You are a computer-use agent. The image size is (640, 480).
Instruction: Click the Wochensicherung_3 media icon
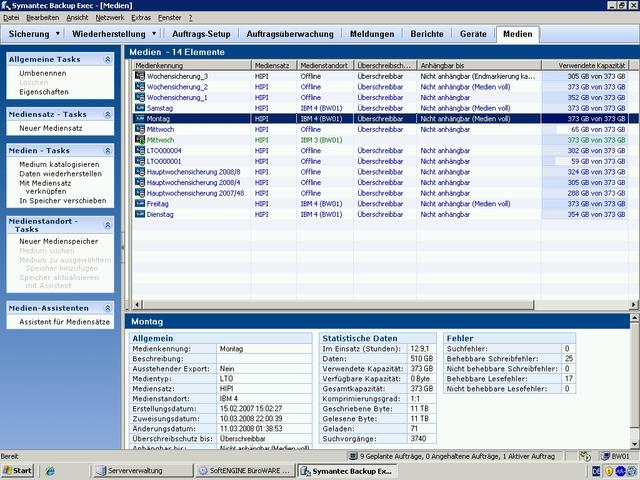(x=140, y=76)
